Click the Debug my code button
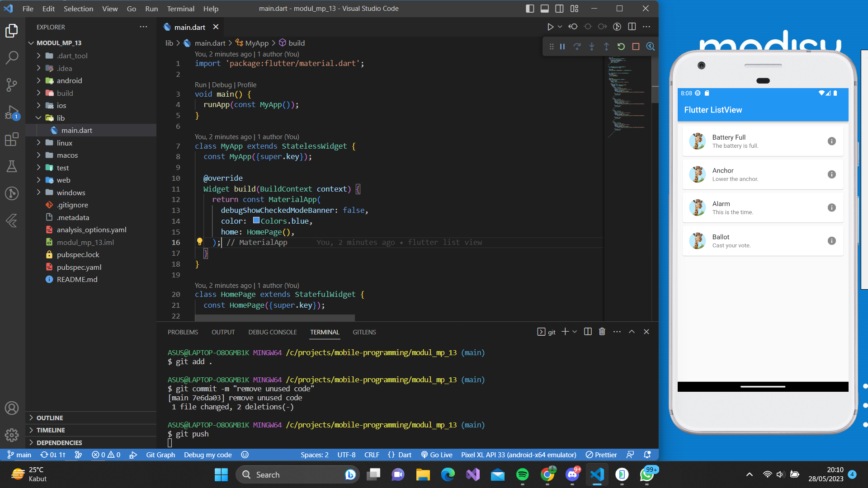The width and height of the screenshot is (868, 488). [208, 455]
